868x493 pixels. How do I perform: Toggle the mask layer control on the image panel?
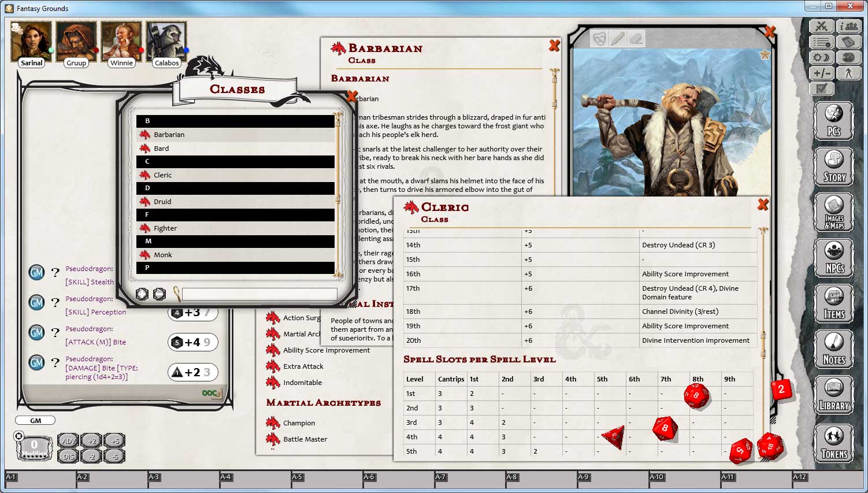(600, 38)
